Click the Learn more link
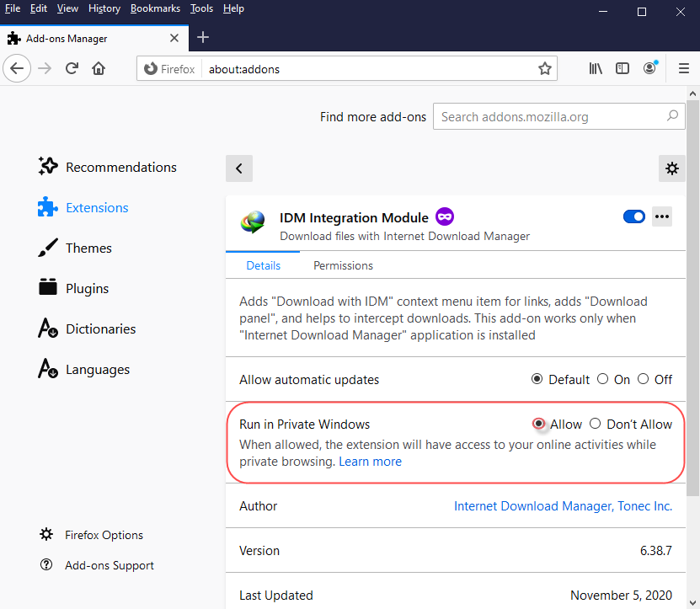Image resolution: width=700 pixels, height=609 pixels. point(370,462)
